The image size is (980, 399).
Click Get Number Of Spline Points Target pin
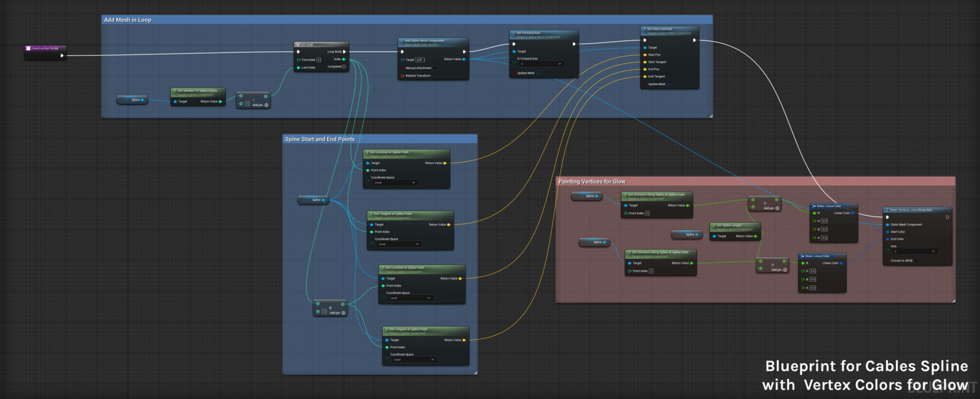175,102
